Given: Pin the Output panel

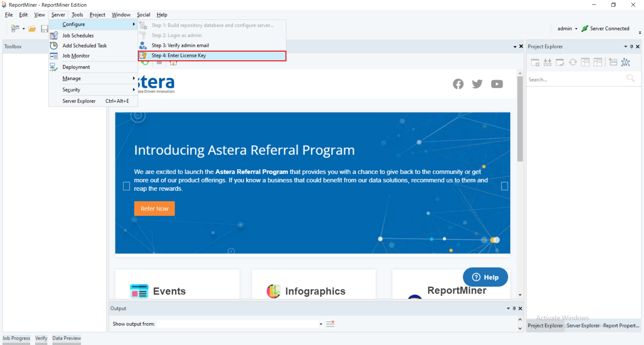Looking at the screenshot, I should (514, 308).
